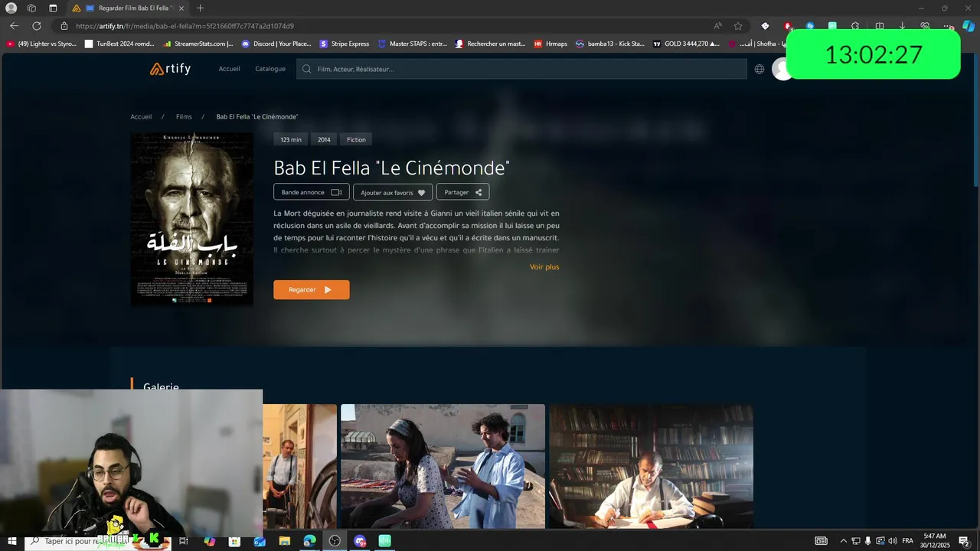This screenshot has height=551, width=980.
Task: Open Hrmaps bookmark
Action: 550,44
